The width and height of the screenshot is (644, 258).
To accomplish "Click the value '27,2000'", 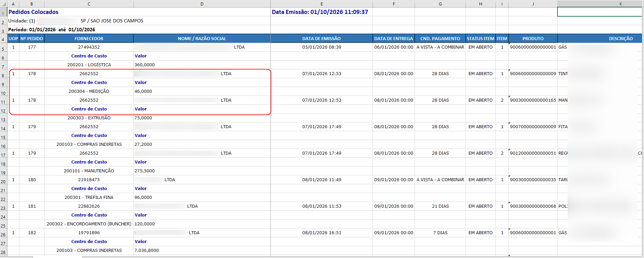I will pos(143,144).
